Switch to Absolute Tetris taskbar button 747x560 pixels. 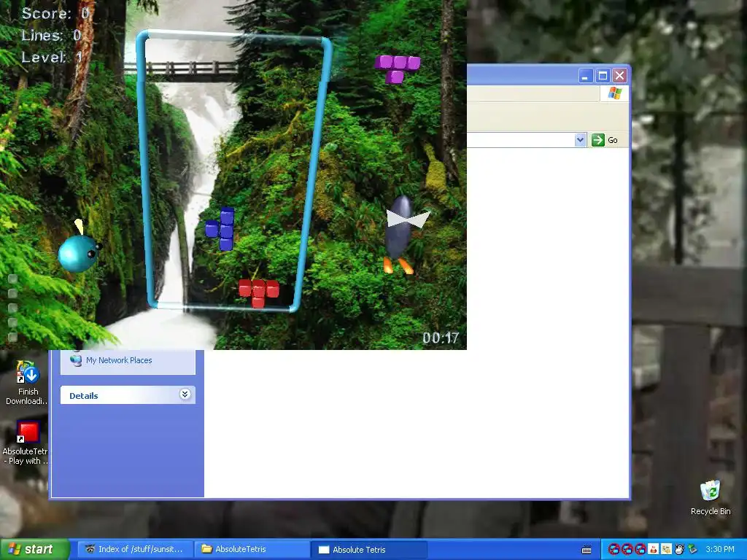pyautogui.click(x=369, y=549)
